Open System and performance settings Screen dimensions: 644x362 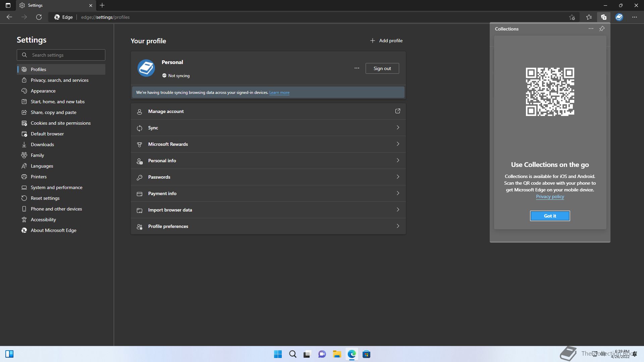(x=61, y=187)
